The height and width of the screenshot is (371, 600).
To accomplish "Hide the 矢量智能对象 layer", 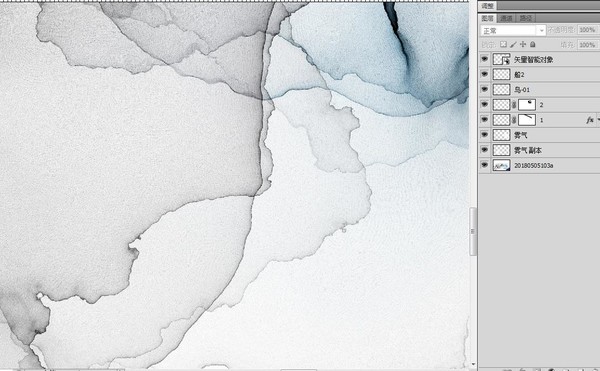I will pos(484,59).
